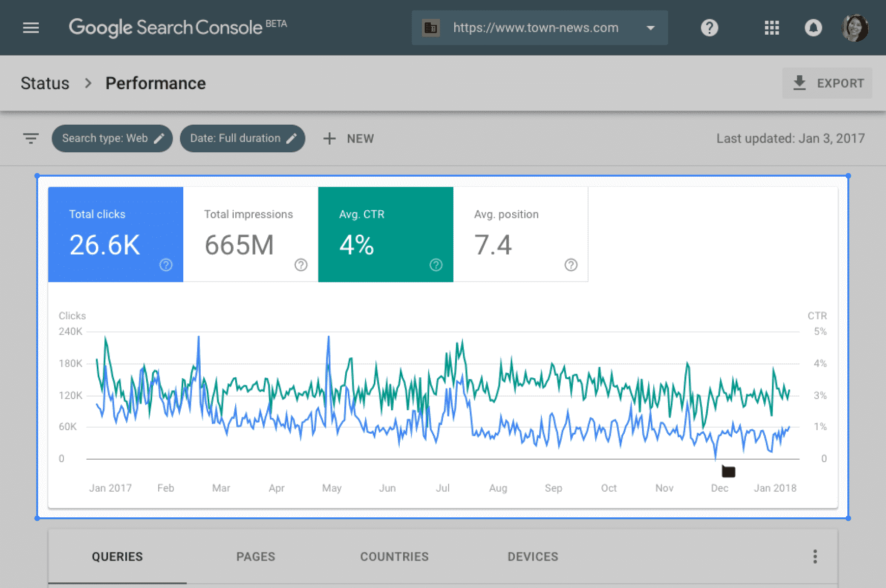Switch to the Pages tab
Viewport: 886px width, 588px height.
[x=256, y=556]
